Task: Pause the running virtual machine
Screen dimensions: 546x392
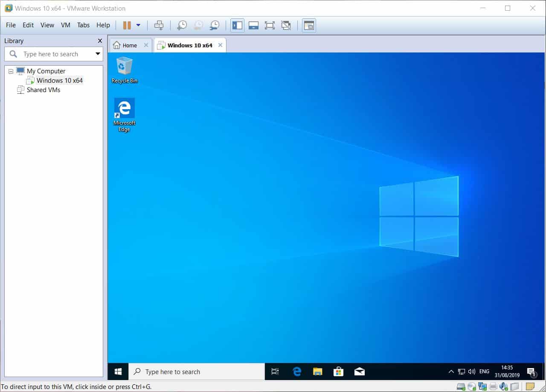Action: [x=127, y=25]
